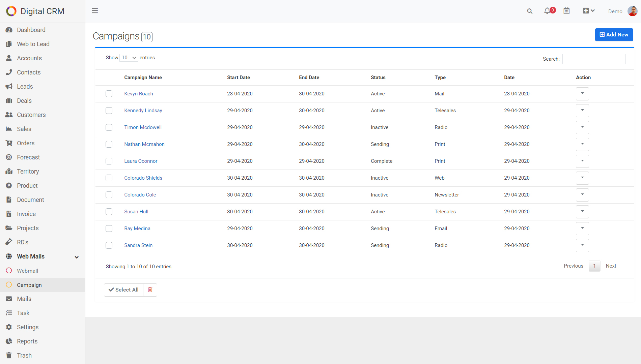641x364 pixels.
Task: Sort table by Status column header
Action: 378,78
